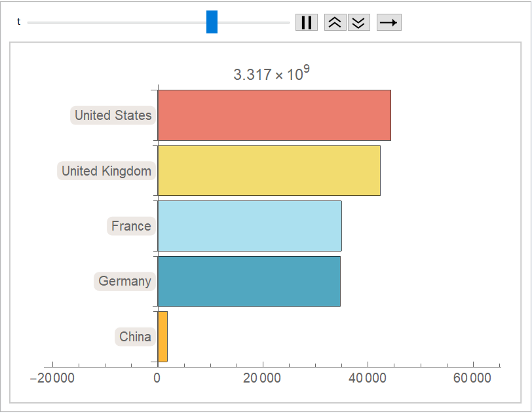Screen dimensions: 532x414
Task: Click the chart title 3.317 × 10⁹
Action: click(x=271, y=74)
